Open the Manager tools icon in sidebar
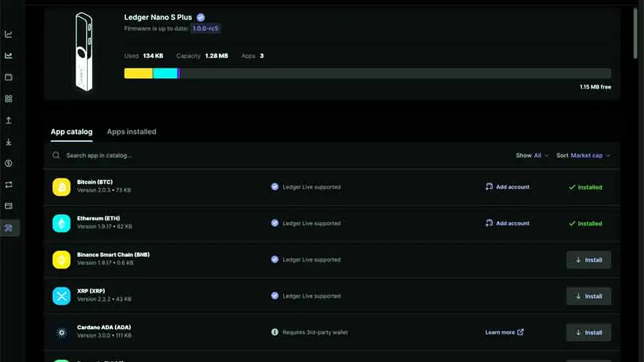Image resolution: width=644 pixels, height=362 pixels. click(8, 228)
